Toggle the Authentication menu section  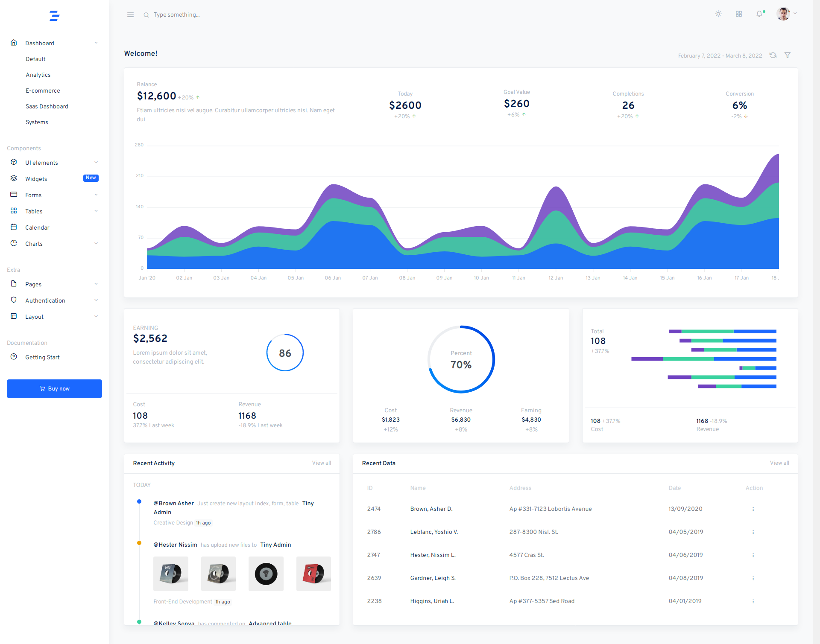45,301
